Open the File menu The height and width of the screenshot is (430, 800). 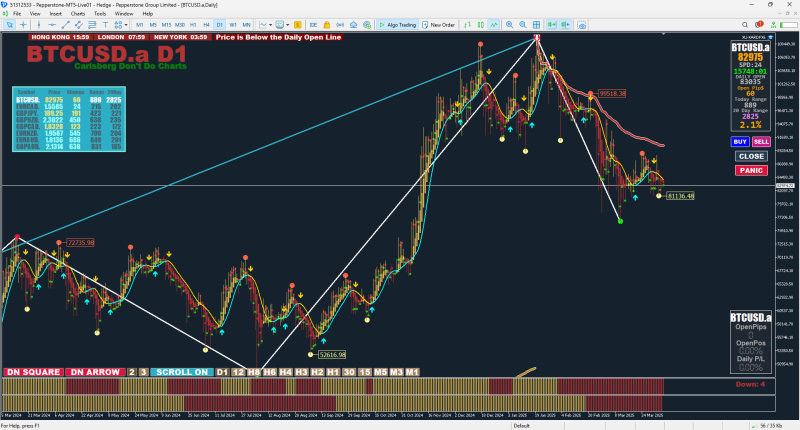tap(17, 14)
